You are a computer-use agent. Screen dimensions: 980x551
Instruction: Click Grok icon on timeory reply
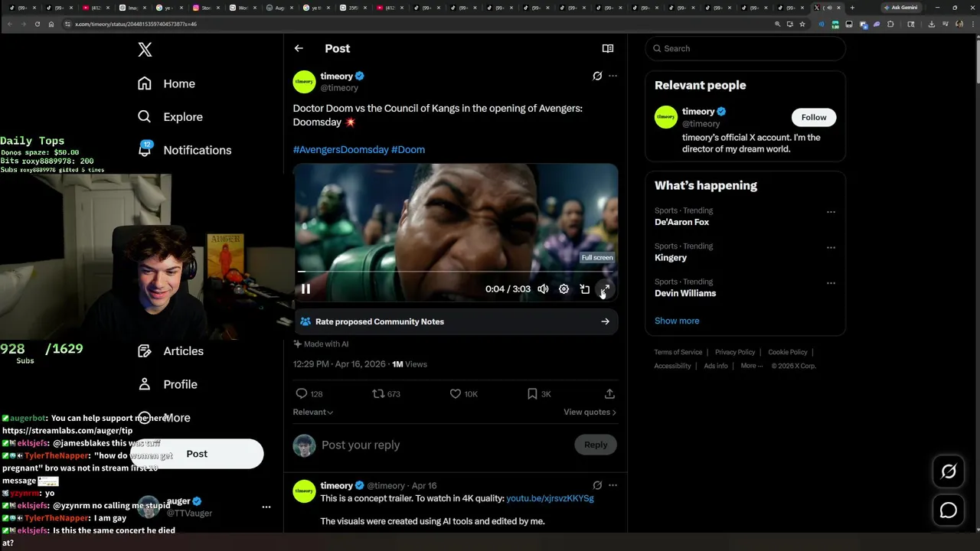(x=597, y=485)
